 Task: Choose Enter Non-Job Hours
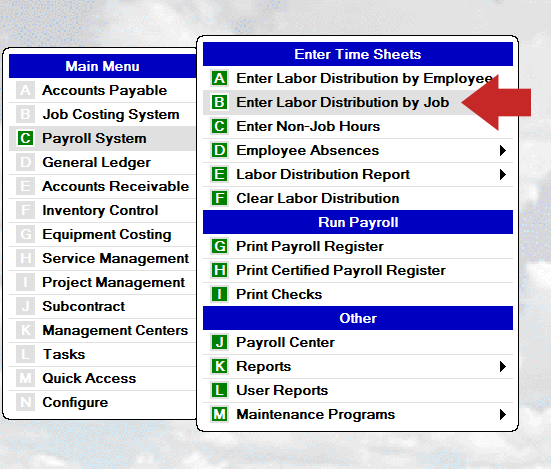point(358,126)
